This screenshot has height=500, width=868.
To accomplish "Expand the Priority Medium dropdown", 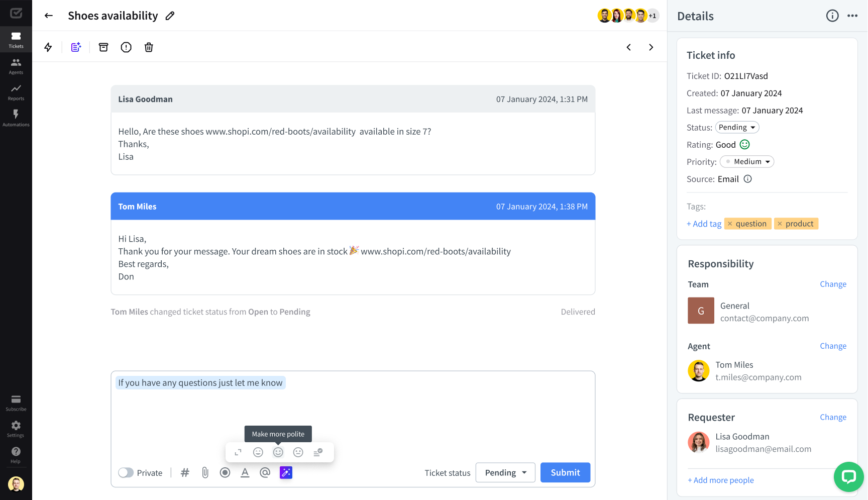I will click(x=747, y=162).
